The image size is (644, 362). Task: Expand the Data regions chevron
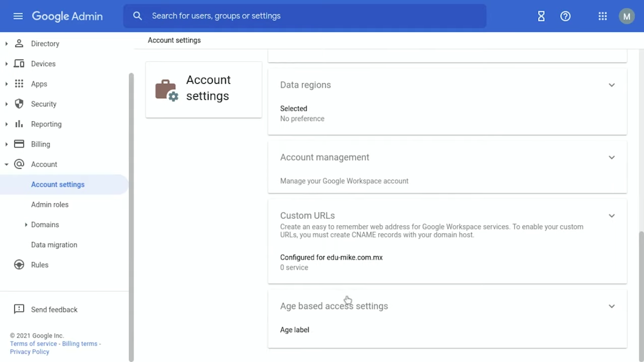pos(611,85)
